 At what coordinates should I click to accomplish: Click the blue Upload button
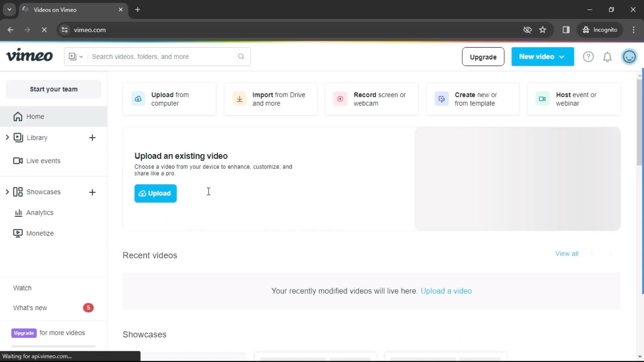point(155,193)
